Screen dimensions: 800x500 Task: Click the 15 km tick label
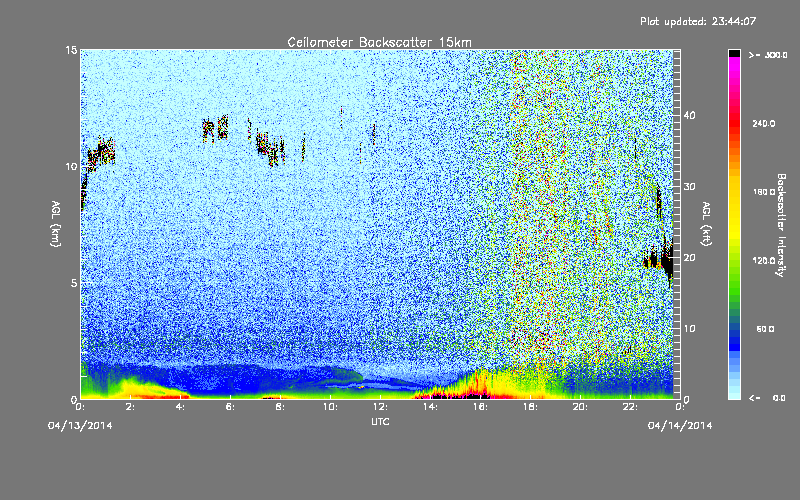[71, 50]
